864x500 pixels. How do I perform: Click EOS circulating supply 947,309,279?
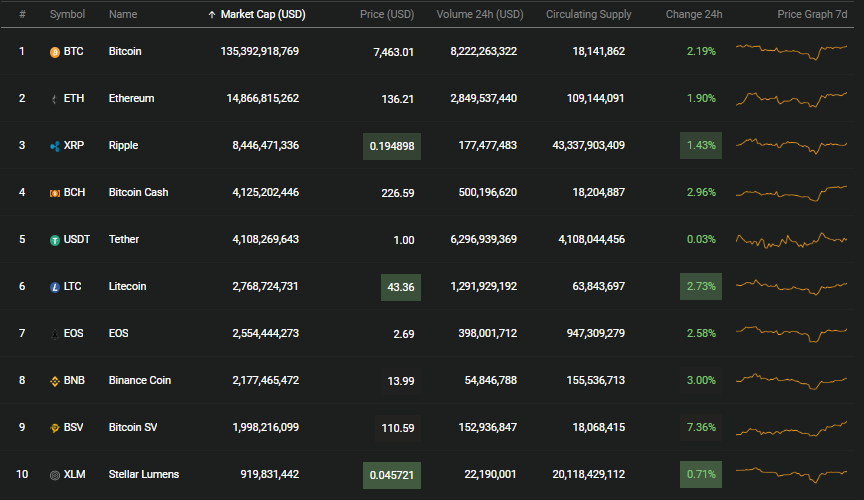[x=596, y=334]
